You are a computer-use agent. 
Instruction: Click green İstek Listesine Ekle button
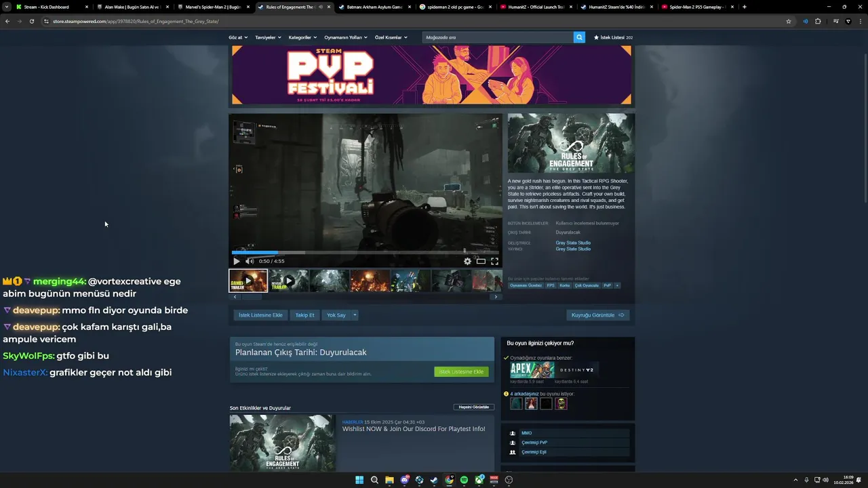click(x=461, y=371)
